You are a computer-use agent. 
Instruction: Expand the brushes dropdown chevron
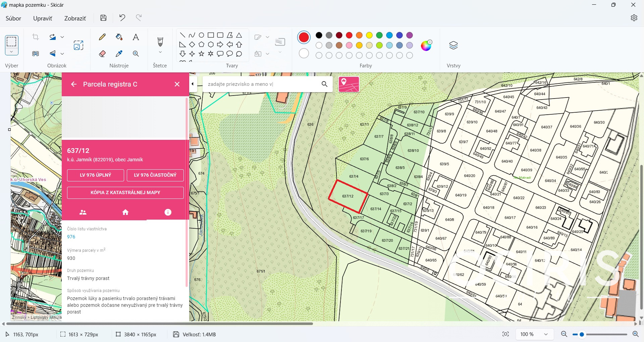pos(160,52)
